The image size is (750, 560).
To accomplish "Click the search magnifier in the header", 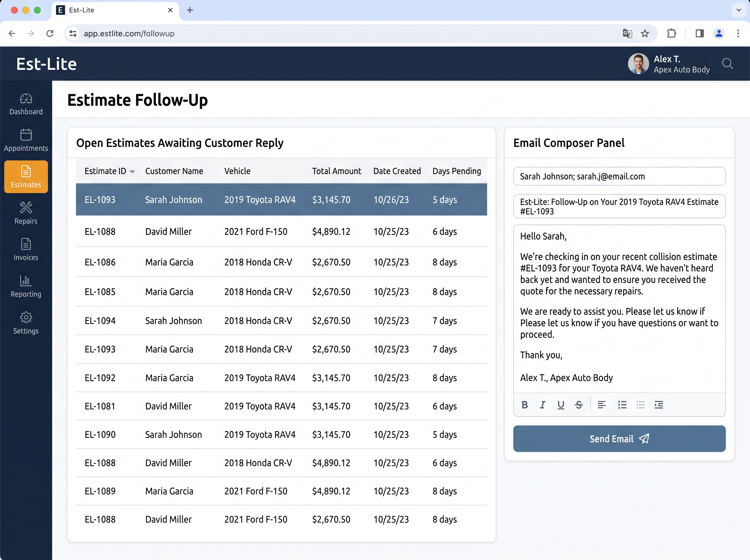I will click(727, 64).
